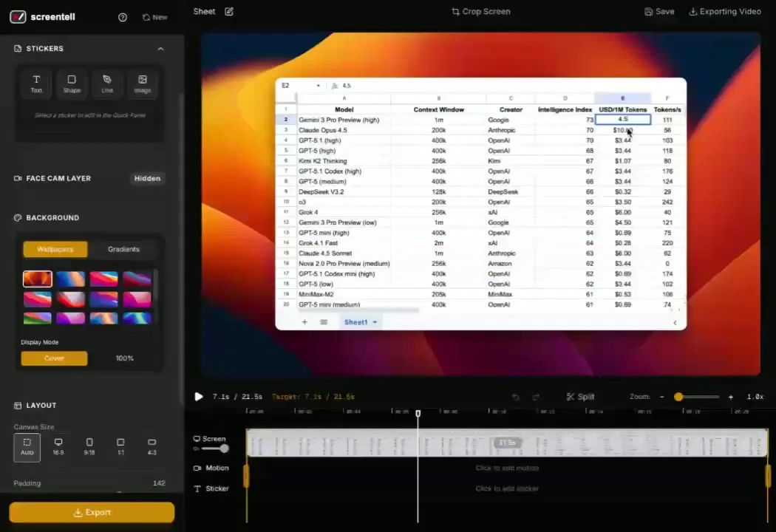Select the Claude Opus 4.5 cell

(344, 130)
